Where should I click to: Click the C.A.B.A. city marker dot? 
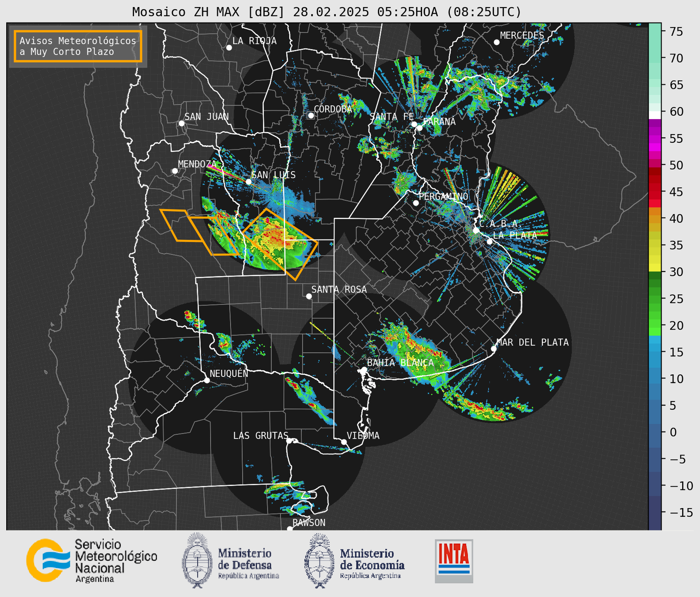coord(476,230)
